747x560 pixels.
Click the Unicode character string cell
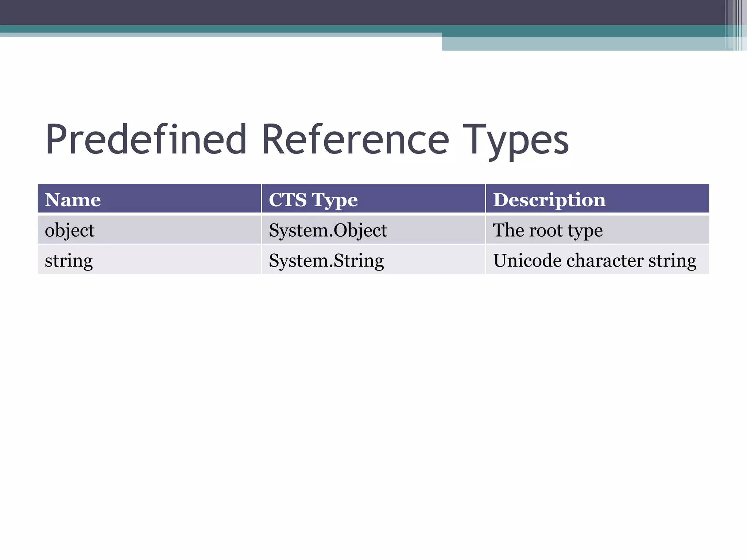coord(595,261)
